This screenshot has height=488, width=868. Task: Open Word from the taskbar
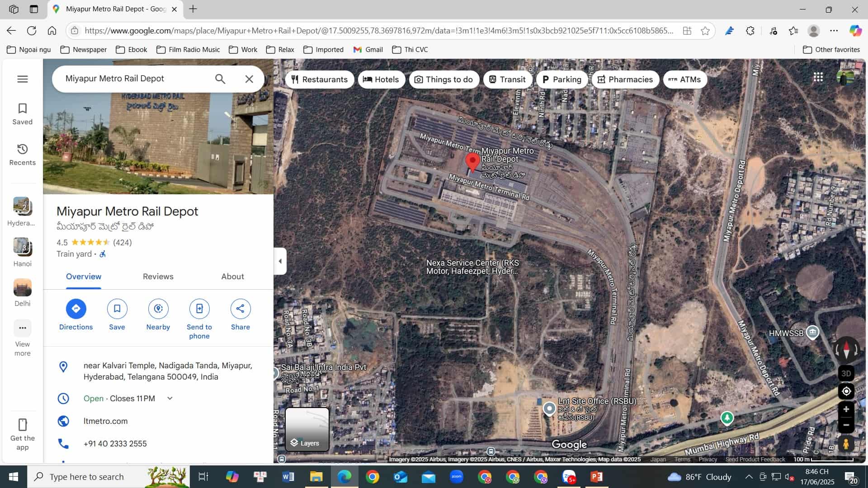[288, 477]
